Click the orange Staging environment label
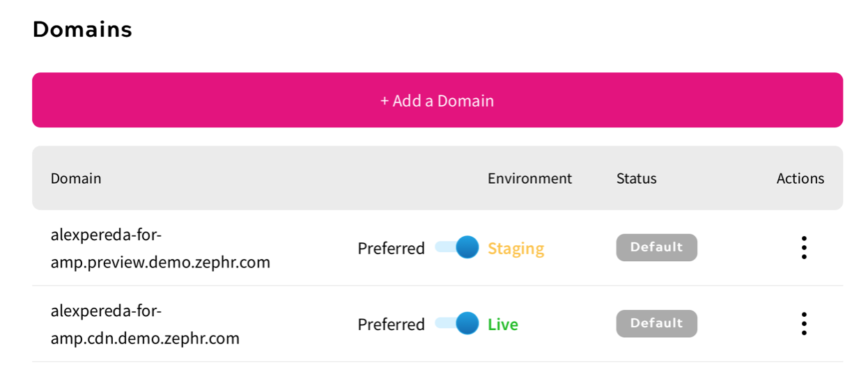The width and height of the screenshot is (868, 390). click(516, 249)
